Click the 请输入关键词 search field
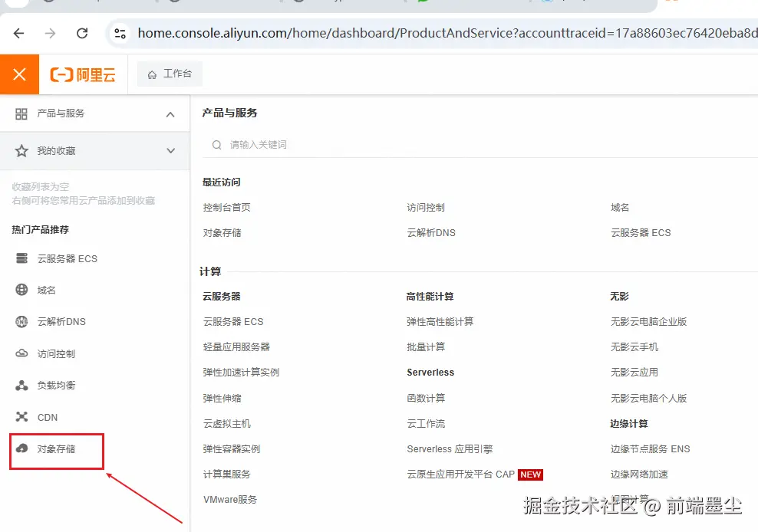The height and width of the screenshot is (532, 758). tap(480, 145)
